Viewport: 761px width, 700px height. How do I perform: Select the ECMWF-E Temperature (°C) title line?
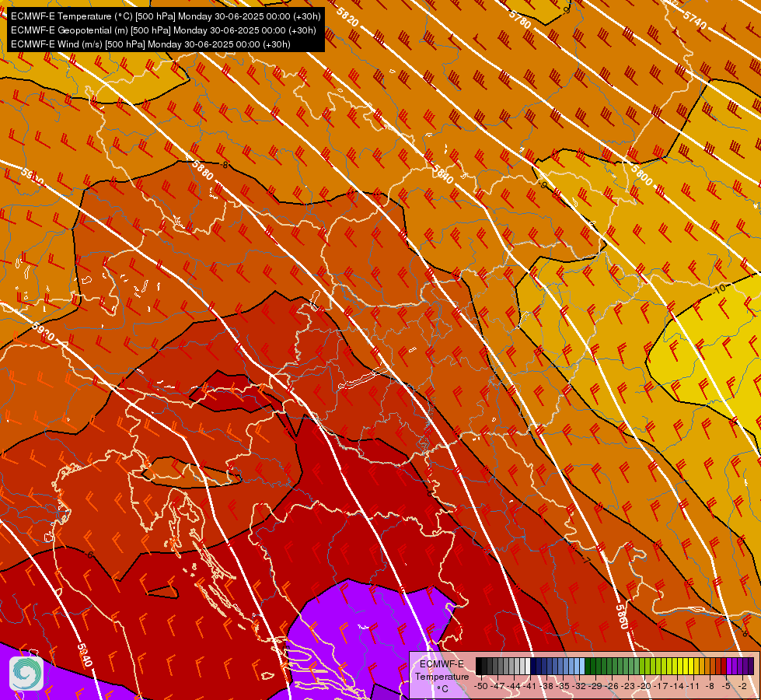click(x=166, y=16)
